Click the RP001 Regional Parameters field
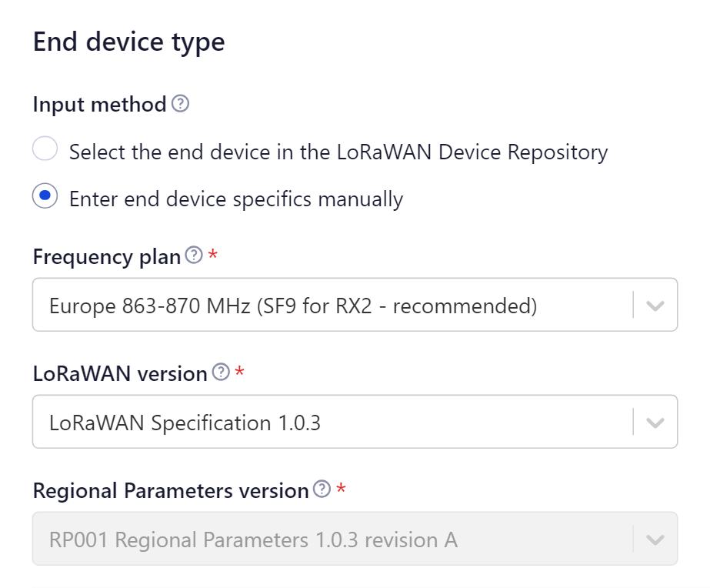This screenshot has height=588, width=710. 308,540
